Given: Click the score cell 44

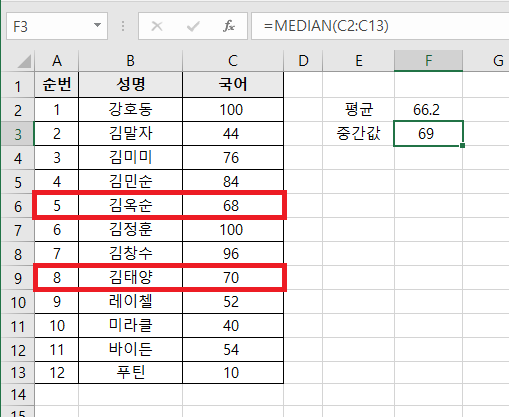Looking at the screenshot, I should [233, 134].
